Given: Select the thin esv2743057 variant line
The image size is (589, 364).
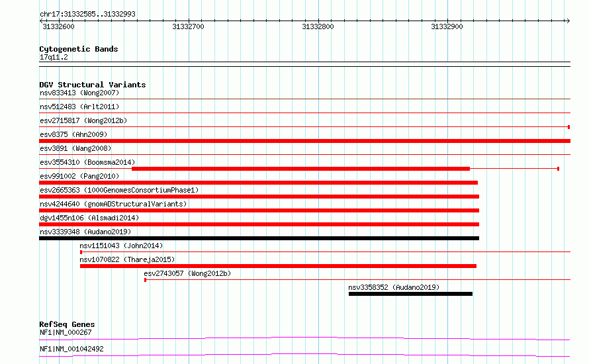Looking at the screenshot, I should coord(357,279).
